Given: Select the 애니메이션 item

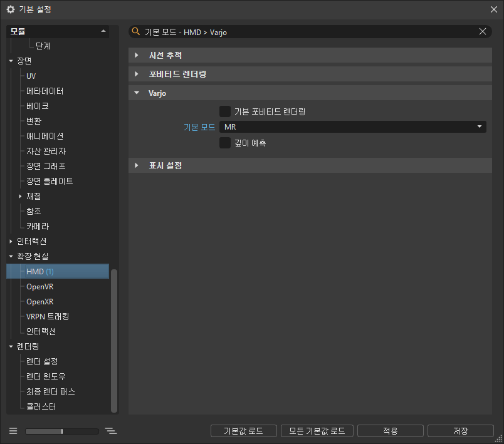Looking at the screenshot, I should 45,136.
